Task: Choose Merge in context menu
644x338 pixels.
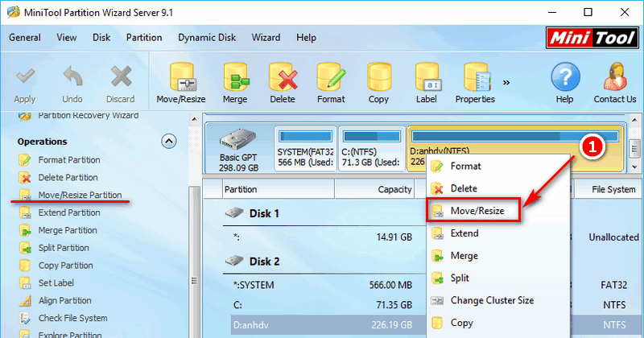Action: (498, 256)
